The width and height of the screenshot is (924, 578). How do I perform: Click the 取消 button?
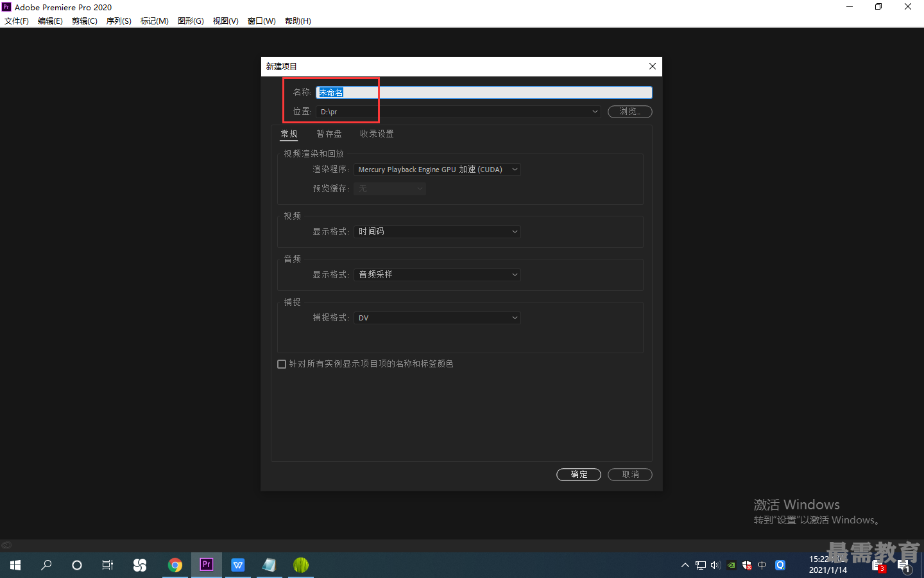[630, 475]
